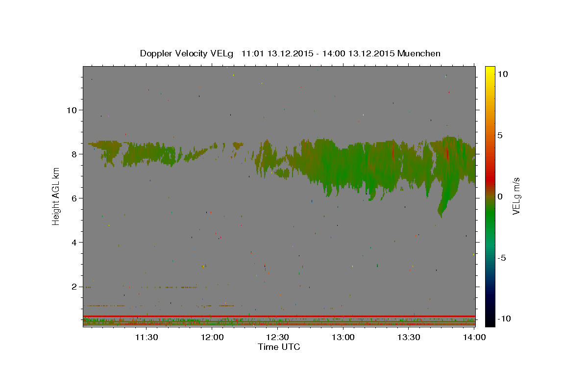Click the yellow top of the colorbar
Image resolution: width=588 pixels, height=392 pixels.
[490, 71]
